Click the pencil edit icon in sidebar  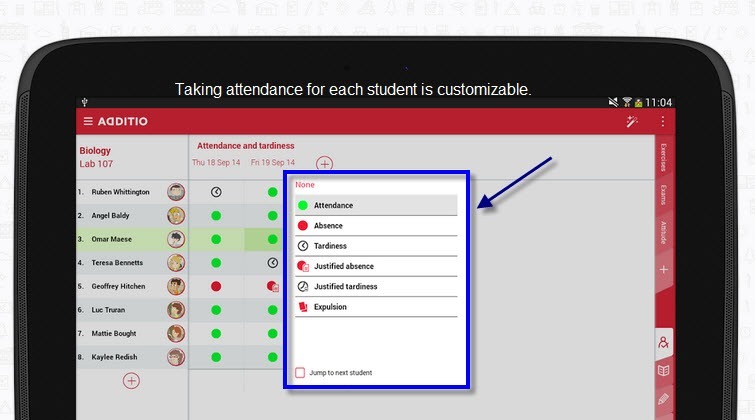coord(664,399)
